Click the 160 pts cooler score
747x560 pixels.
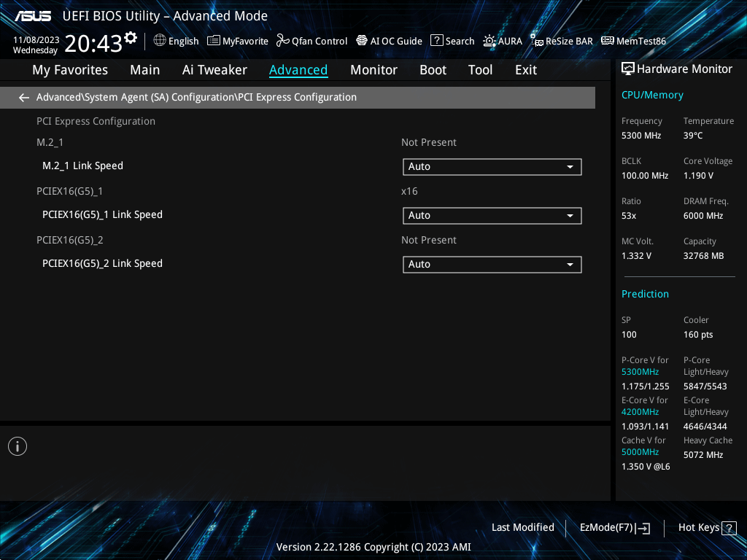pos(698,335)
